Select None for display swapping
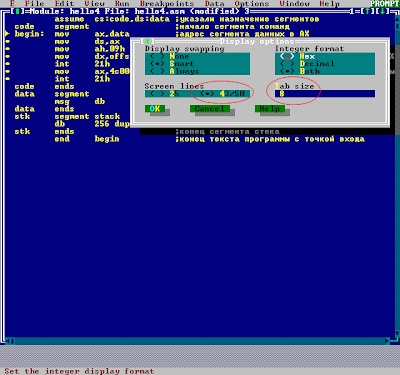The width and height of the screenshot is (400, 375). tap(170, 56)
